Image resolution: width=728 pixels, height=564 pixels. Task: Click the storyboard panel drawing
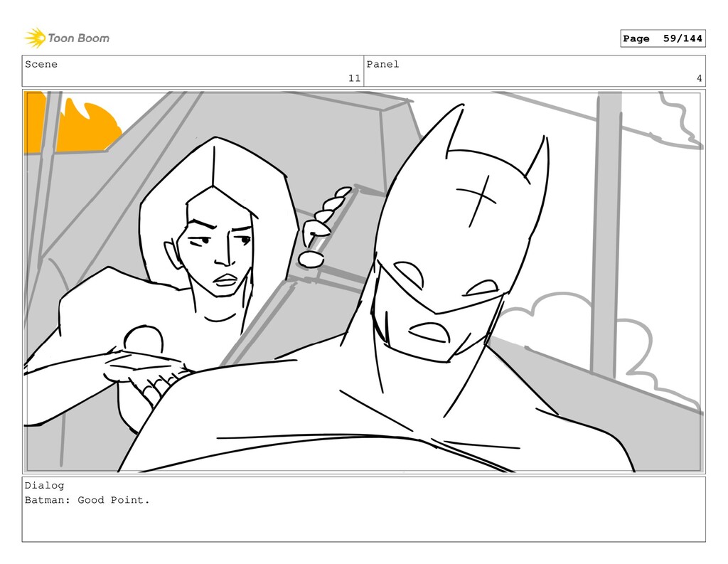(x=363, y=282)
